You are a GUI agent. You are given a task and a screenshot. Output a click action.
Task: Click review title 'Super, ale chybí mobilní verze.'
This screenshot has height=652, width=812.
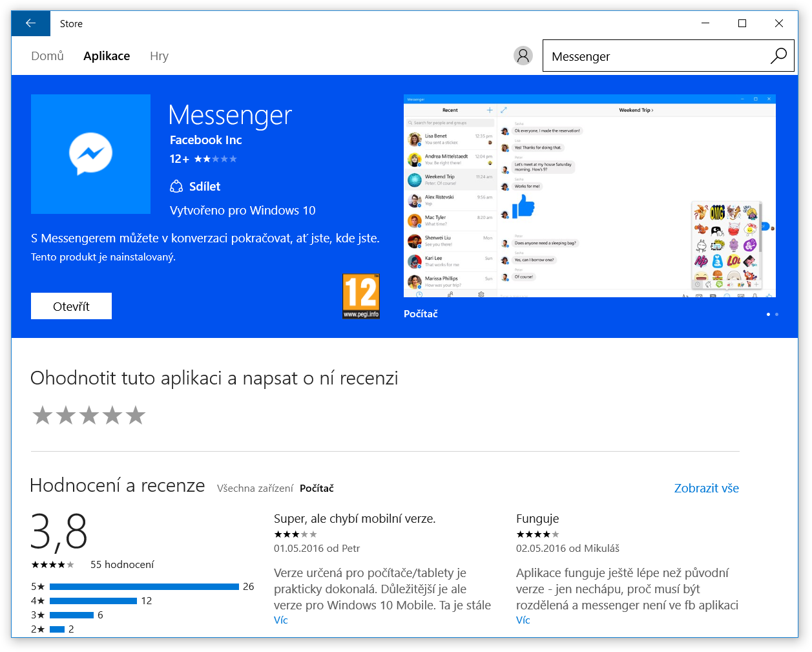(355, 518)
